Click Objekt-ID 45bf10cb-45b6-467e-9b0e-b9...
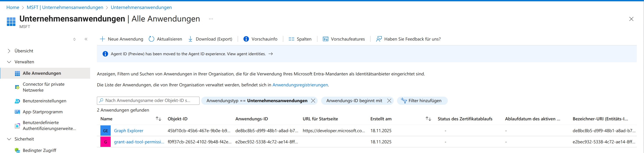The height and width of the screenshot is (153, 644). (x=199, y=131)
